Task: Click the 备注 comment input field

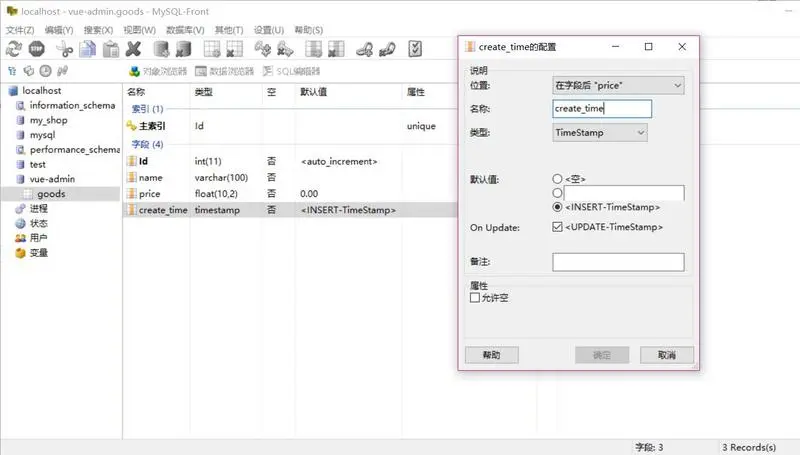Action: click(x=618, y=262)
